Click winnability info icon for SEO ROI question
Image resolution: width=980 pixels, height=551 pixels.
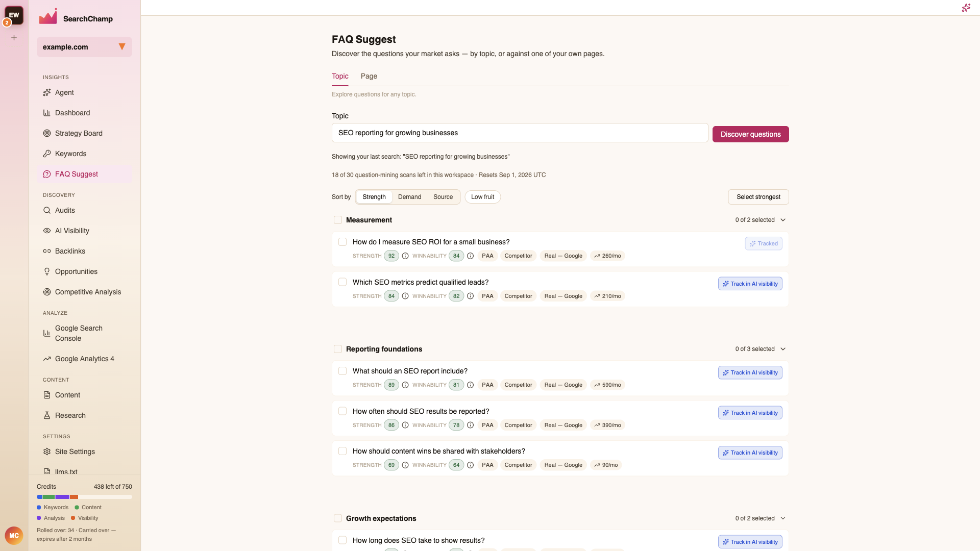(471, 256)
